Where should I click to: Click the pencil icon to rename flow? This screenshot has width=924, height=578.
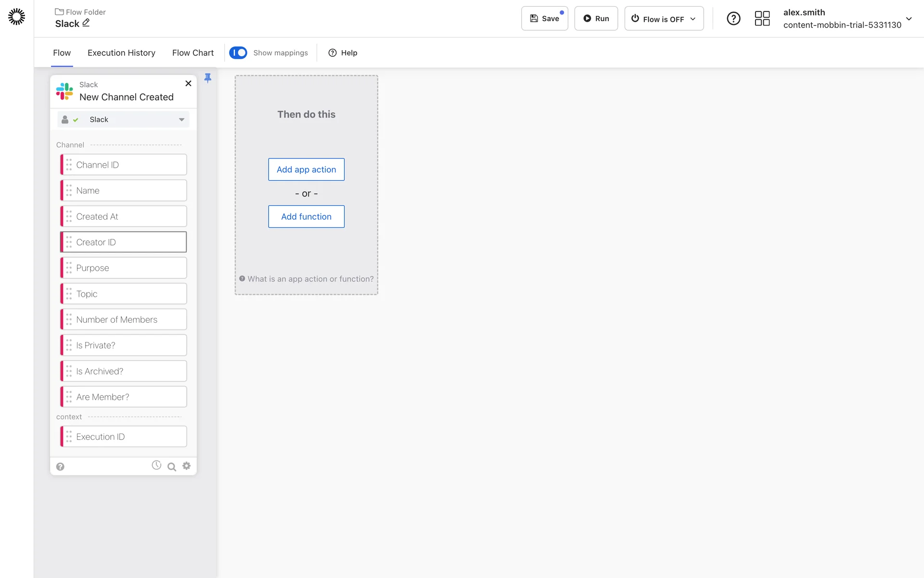[86, 23]
